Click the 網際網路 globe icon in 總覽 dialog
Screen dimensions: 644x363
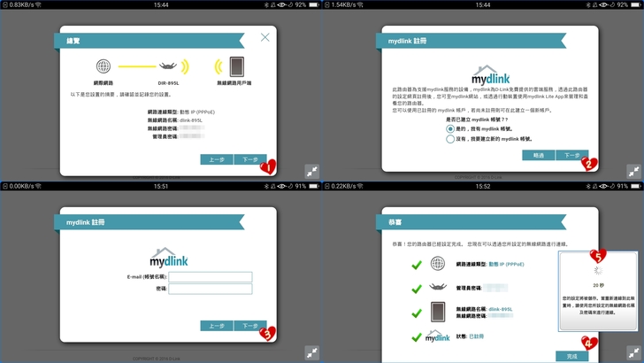click(103, 66)
